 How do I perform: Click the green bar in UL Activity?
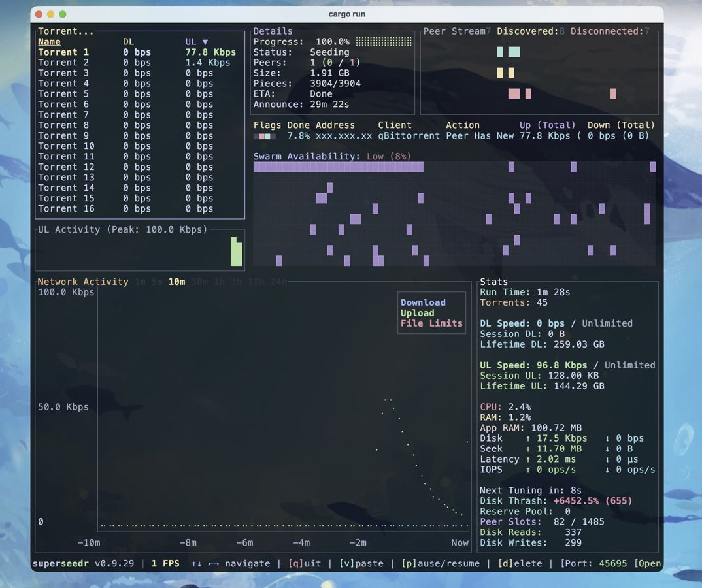click(237, 252)
